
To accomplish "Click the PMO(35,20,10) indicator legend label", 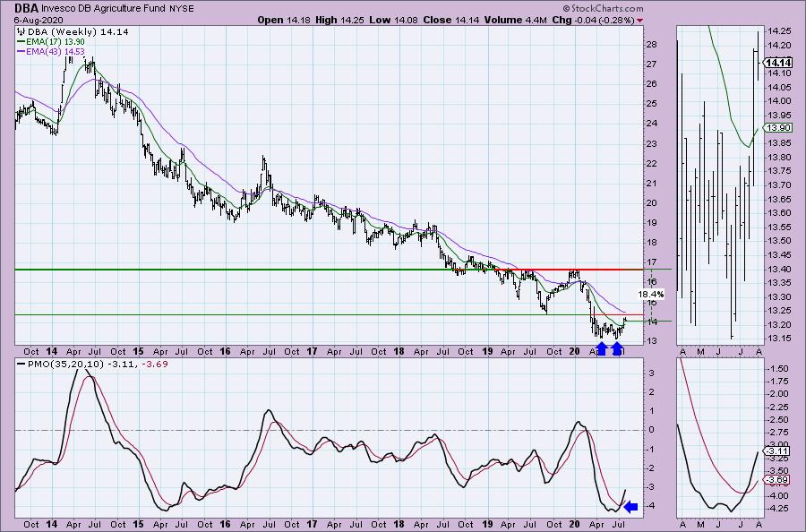I will (65, 364).
